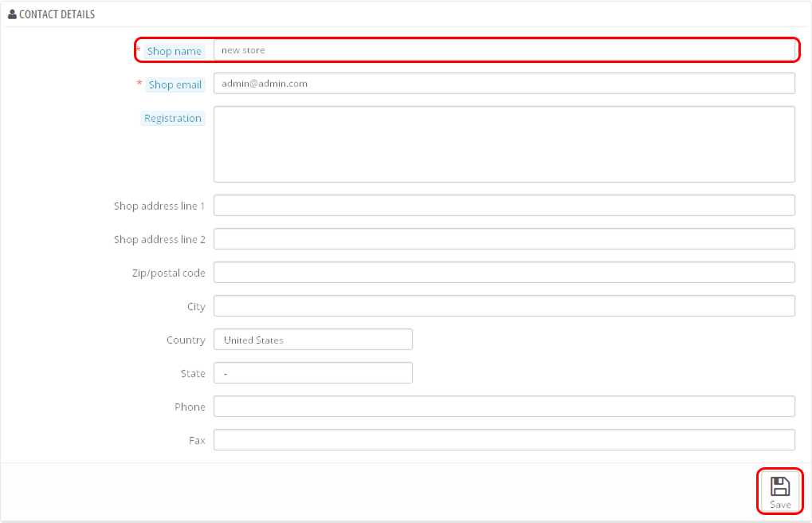This screenshot has width=812, height=523.
Task: Click the highlighted Shop email label
Action: 175,85
